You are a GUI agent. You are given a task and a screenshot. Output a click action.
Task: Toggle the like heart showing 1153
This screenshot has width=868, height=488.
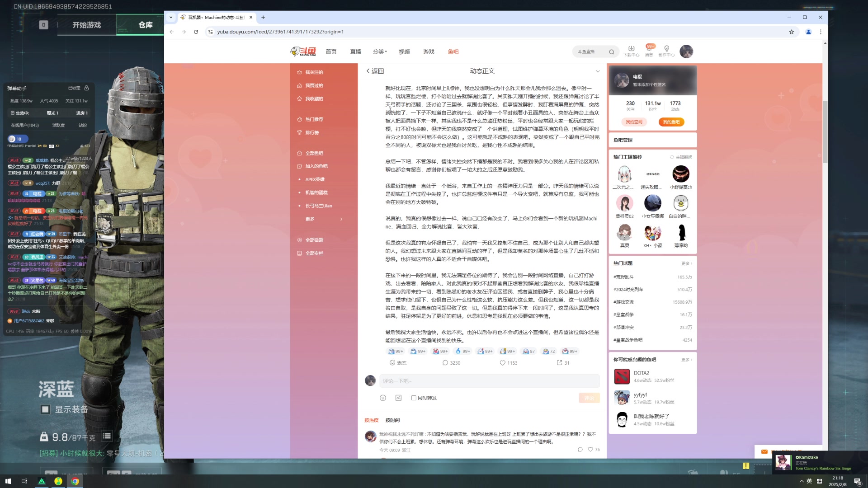[503, 362]
